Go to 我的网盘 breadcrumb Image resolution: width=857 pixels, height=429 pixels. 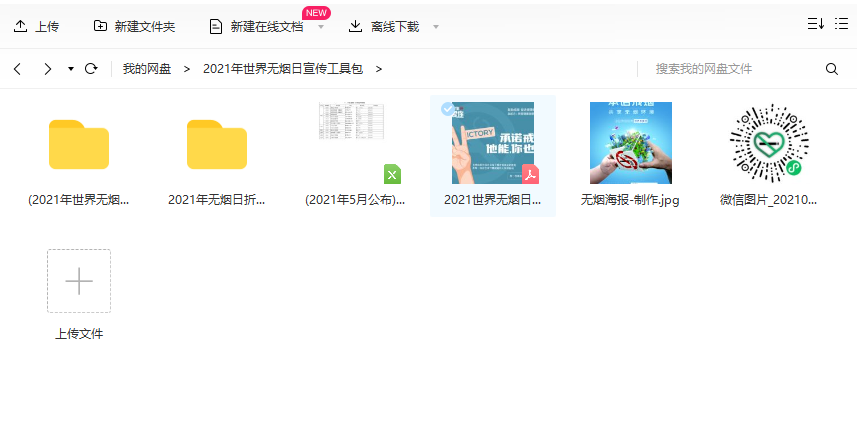[146, 69]
